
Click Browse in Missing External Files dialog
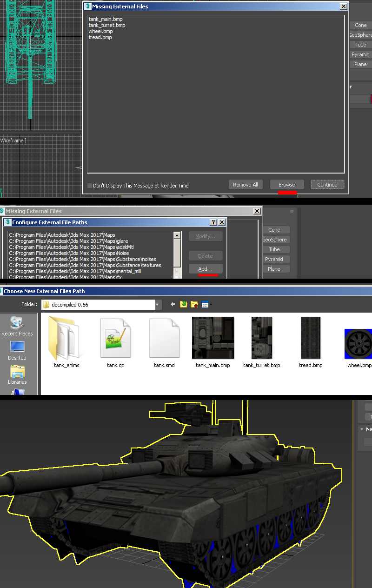(x=286, y=185)
